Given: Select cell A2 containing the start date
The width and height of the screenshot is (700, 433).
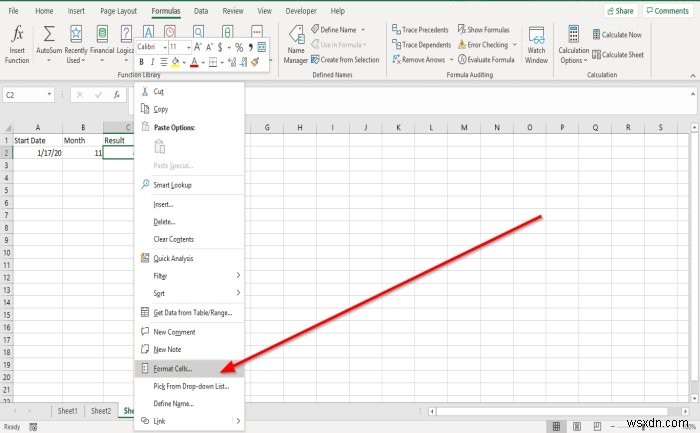Looking at the screenshot, I should click(38, 153).
